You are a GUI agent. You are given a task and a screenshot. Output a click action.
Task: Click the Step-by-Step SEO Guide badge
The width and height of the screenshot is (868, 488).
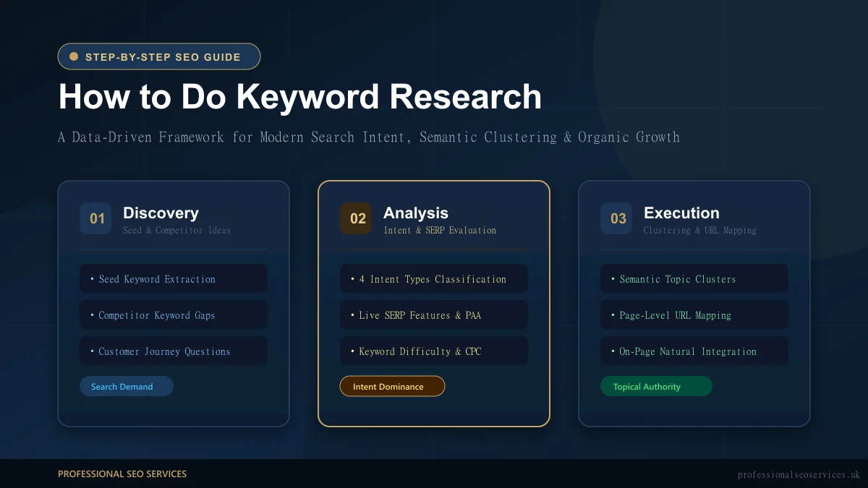[159, 56]
